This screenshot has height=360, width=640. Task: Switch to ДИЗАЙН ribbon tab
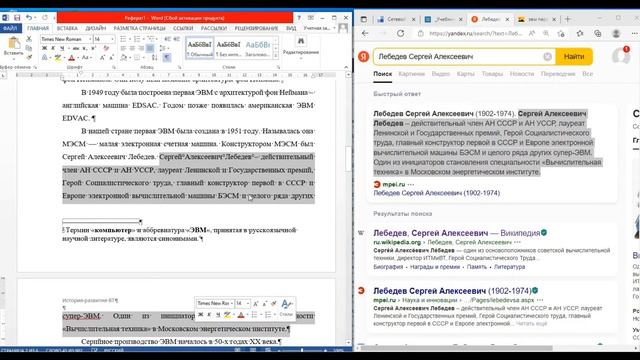click(x=96, y=28)
